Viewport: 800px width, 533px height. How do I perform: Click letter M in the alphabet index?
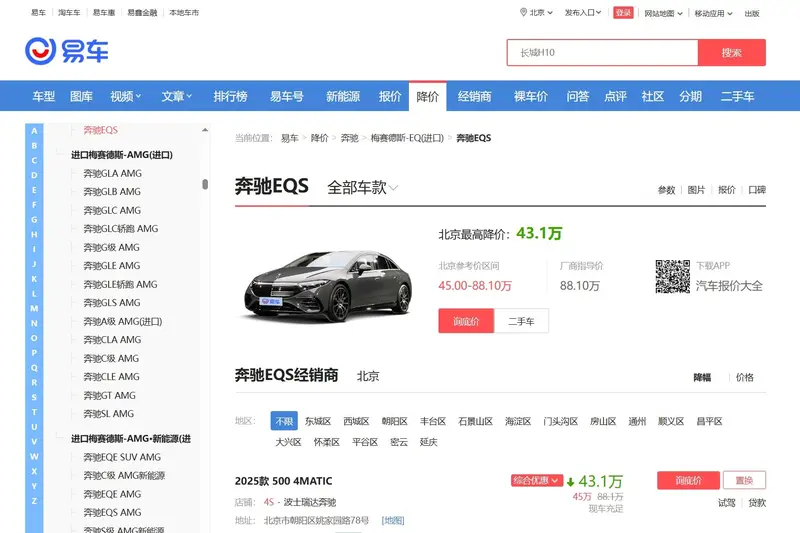(34, 309)
